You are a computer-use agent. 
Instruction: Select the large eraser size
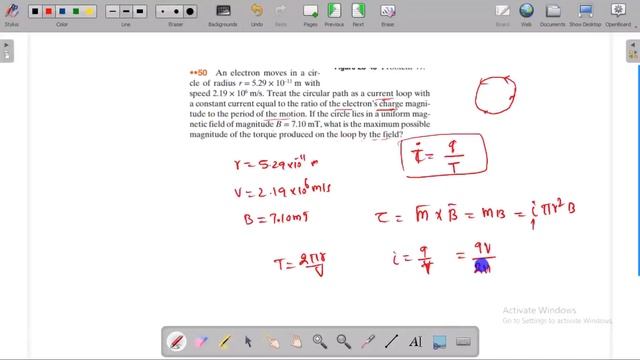pyautogui.click(x=190, y=11)
